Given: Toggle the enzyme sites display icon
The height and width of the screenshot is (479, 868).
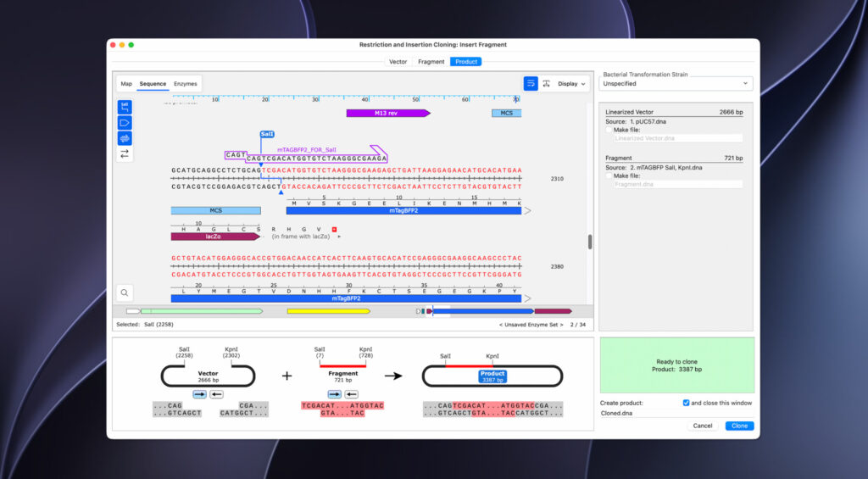Looking at the screenshot, I should tap(125, 107).
